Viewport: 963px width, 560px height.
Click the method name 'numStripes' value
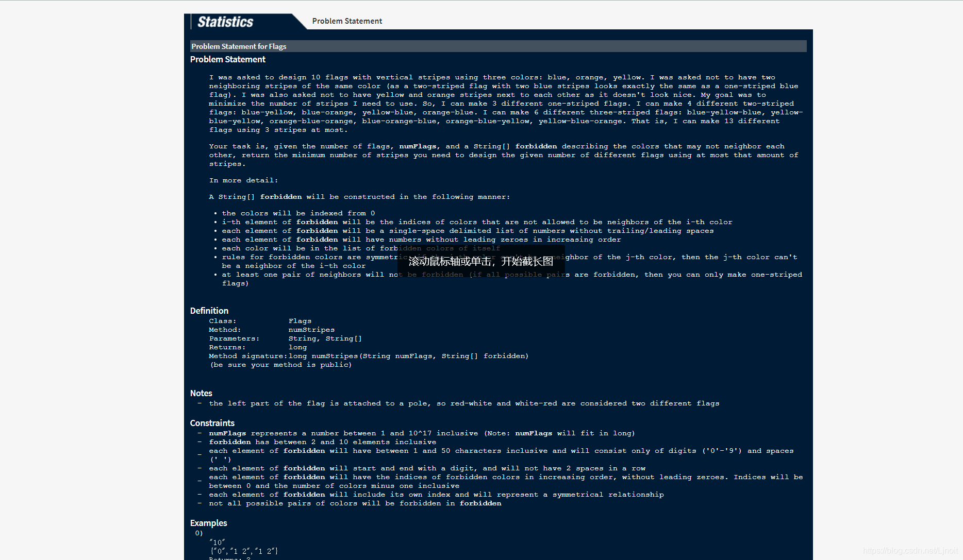tap(311, 330)
